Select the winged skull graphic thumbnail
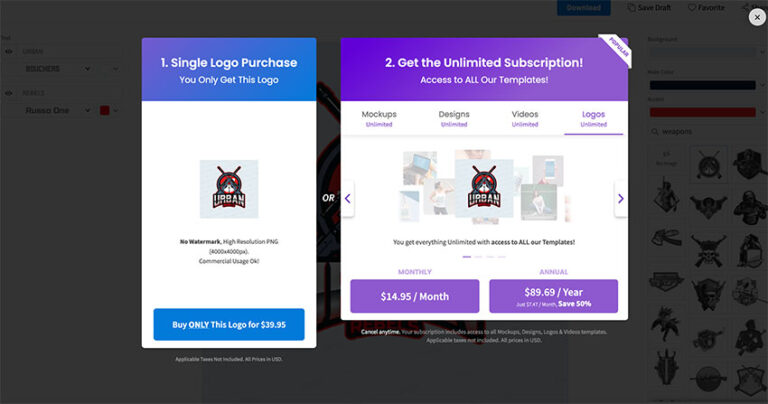The width and height of the screenshot is (768, 404). click(708, 206)
